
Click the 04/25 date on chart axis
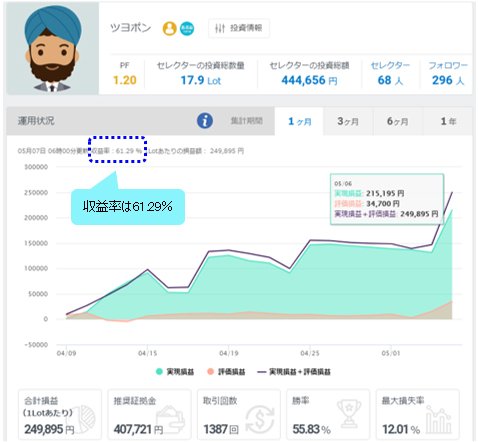point(310,353)
